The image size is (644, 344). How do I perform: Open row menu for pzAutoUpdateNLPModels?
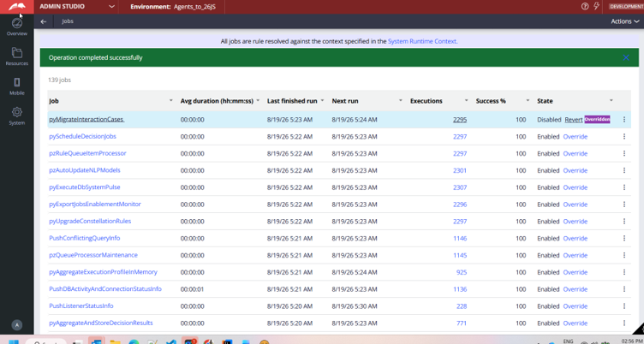pyautogui.click(x=624, y=170)
